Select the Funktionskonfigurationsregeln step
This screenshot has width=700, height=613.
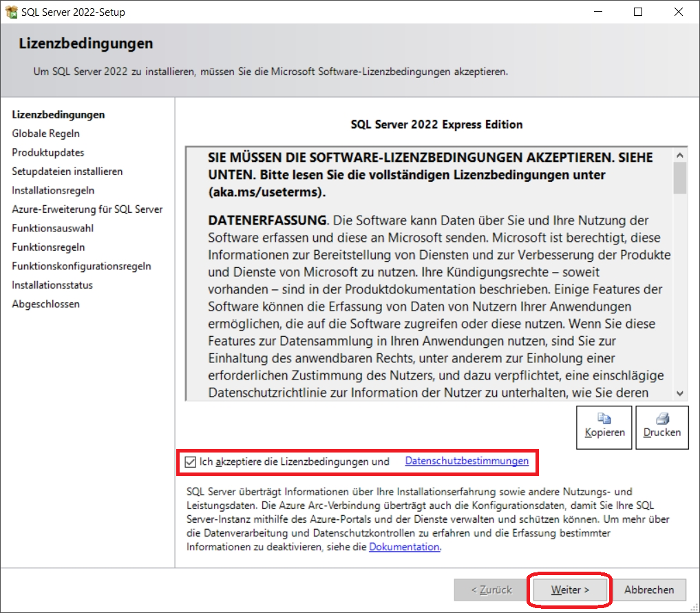pyautogui.click(x=82, y=267)
